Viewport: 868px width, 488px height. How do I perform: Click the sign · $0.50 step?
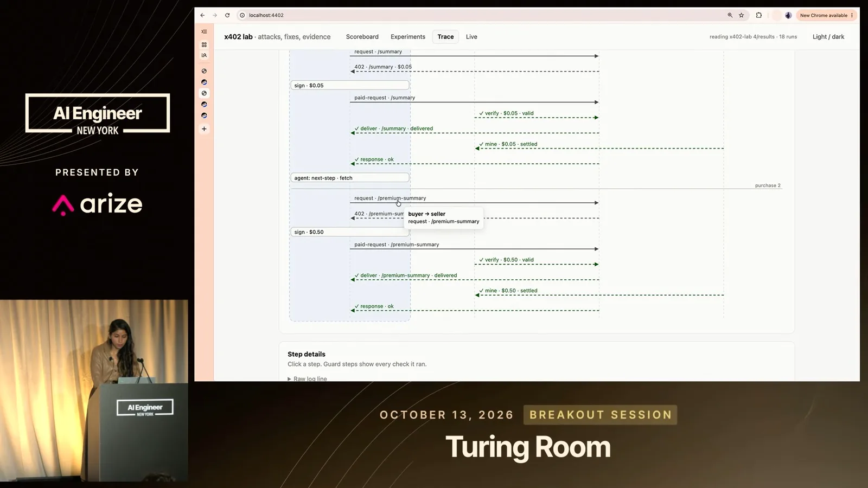[x=350, y=232]
